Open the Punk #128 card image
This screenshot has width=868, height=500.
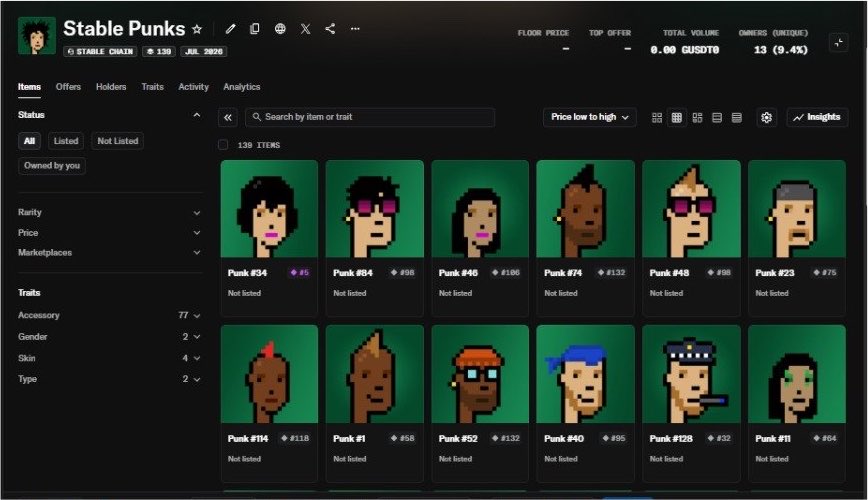click(691, 374)
